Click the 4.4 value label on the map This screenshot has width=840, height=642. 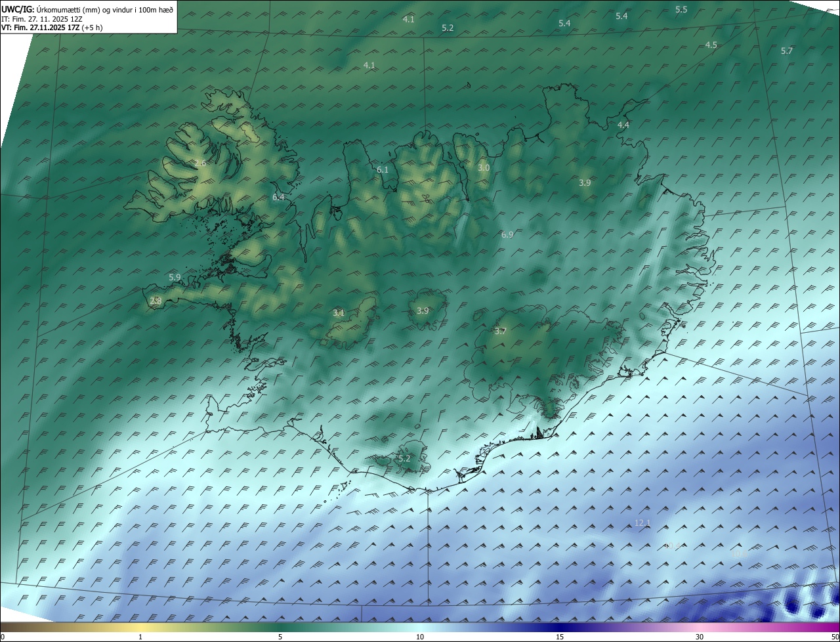(623, 125)
